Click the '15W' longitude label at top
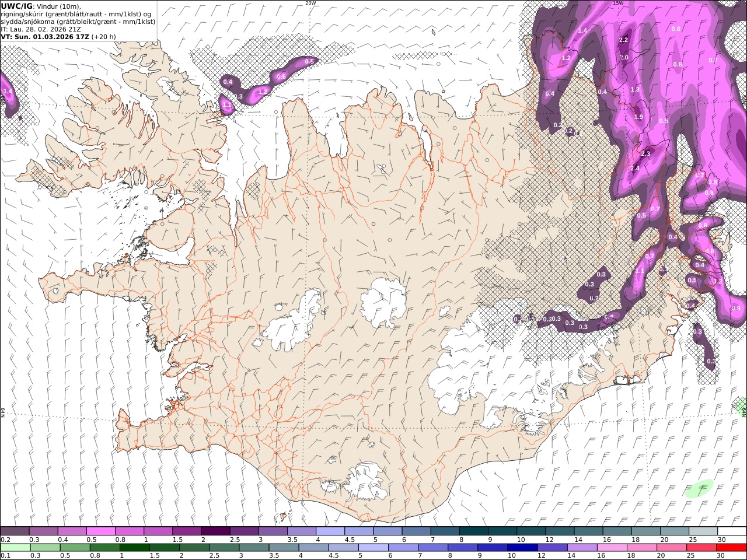 tap(618, 3)
